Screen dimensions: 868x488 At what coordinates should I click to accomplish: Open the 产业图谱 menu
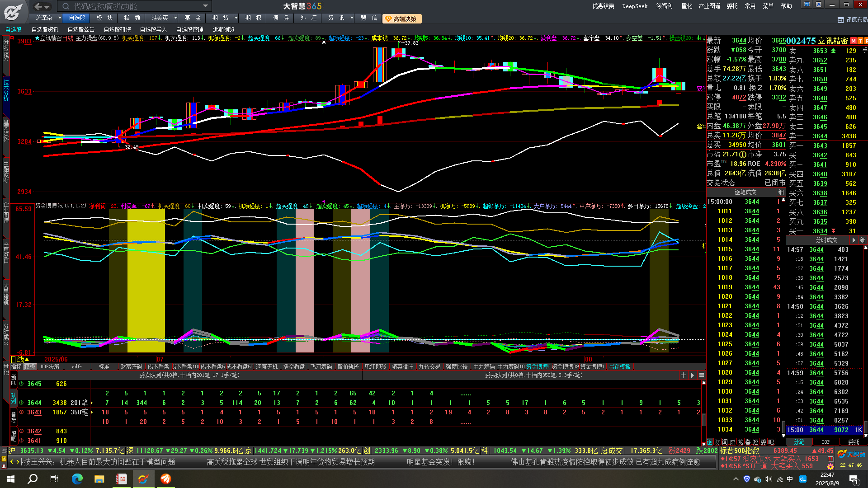tap(710, 6)
